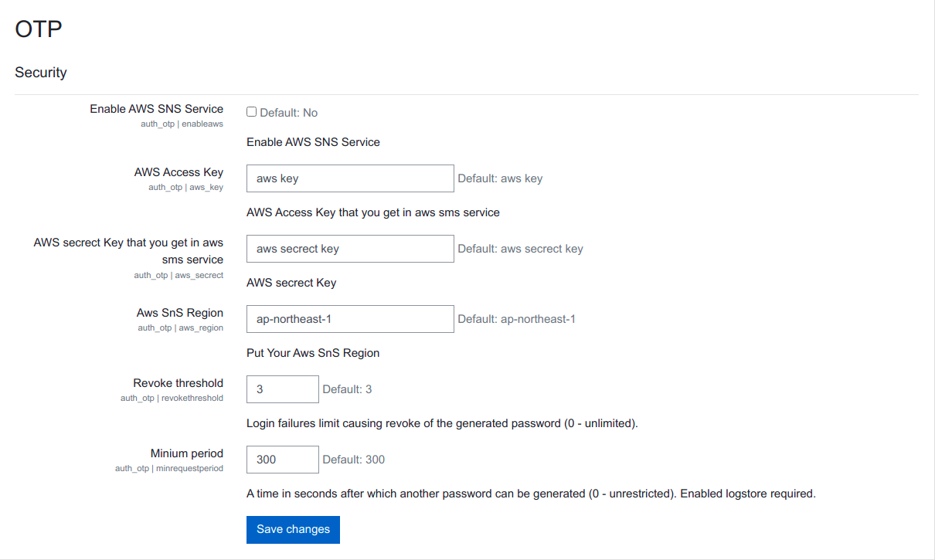Click the AWS Access Key input field
This screenshot has height=560, width=935.
point(350,178)
